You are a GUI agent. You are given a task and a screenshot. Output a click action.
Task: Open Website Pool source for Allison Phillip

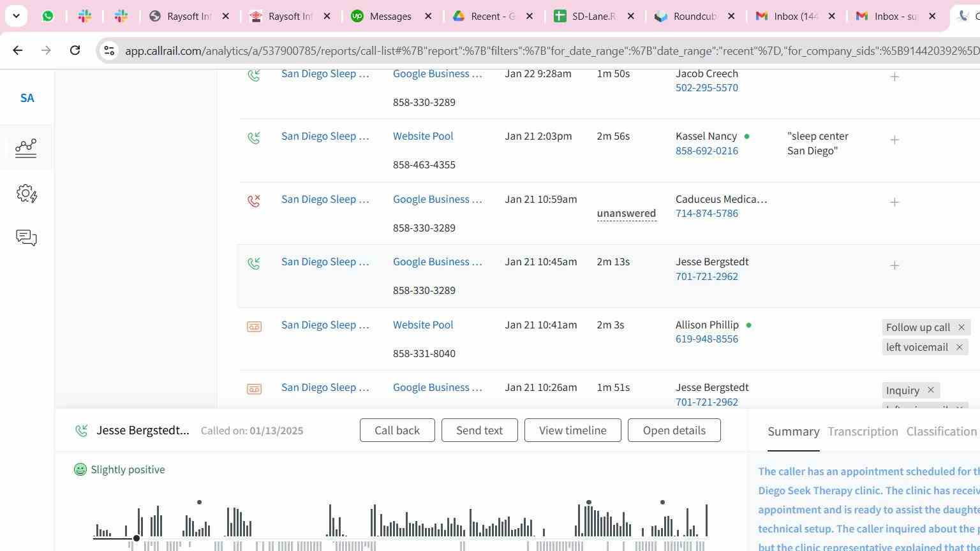point(423,325)
